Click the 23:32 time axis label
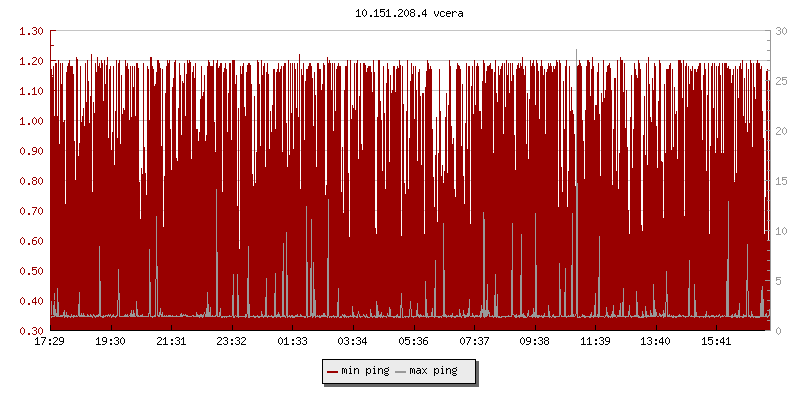 231,342
